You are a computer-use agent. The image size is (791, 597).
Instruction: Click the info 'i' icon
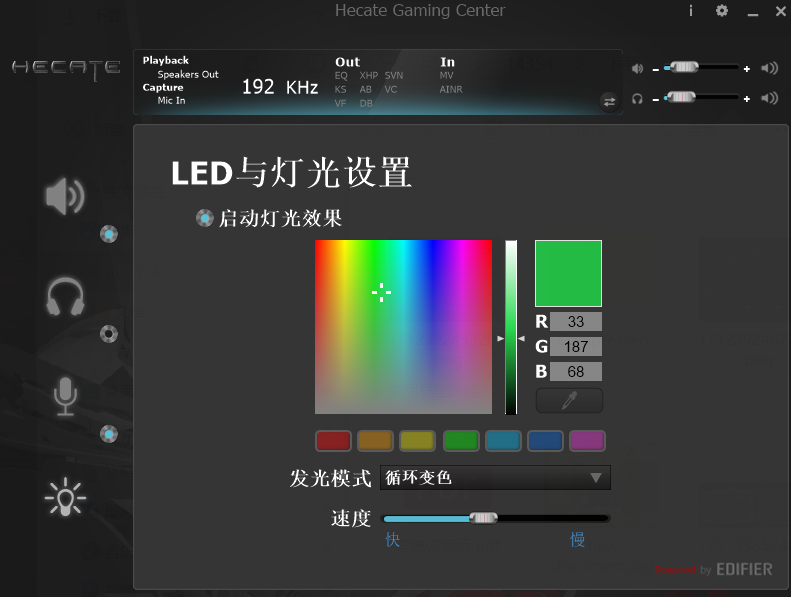click(691, 11)
